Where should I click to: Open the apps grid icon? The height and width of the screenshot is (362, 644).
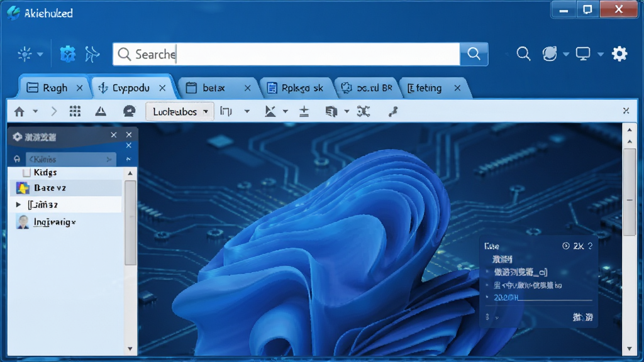[x=75, y=111]
